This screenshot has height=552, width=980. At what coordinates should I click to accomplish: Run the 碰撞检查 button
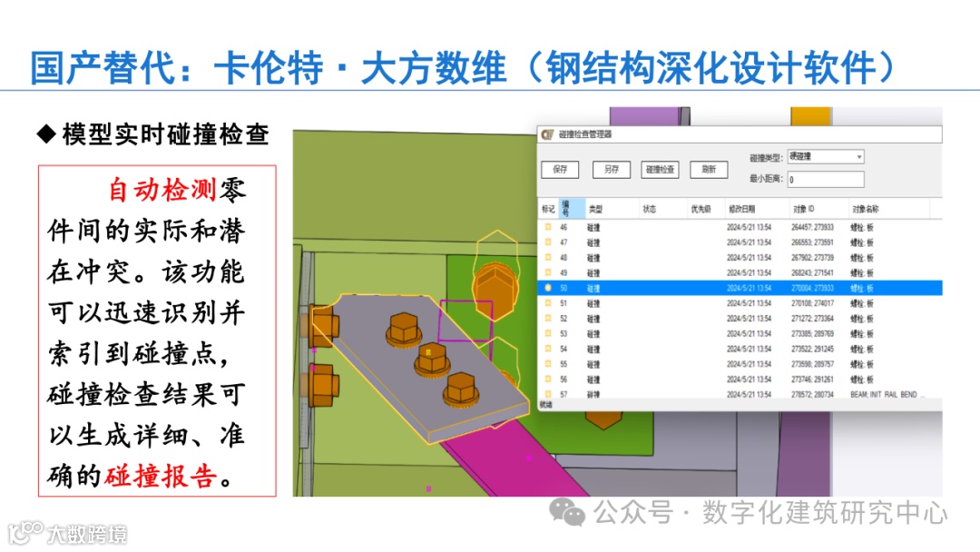(660, 170)
